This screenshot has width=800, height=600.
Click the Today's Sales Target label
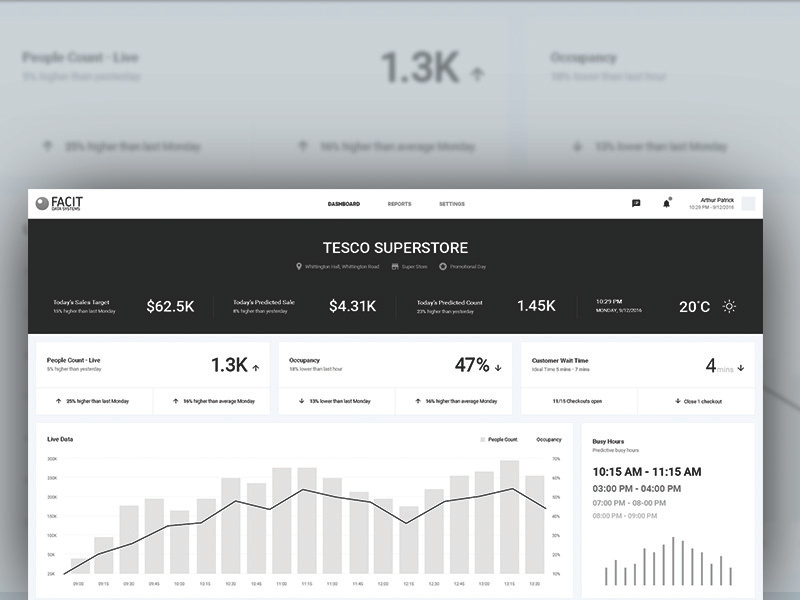[x=81, y=302]
